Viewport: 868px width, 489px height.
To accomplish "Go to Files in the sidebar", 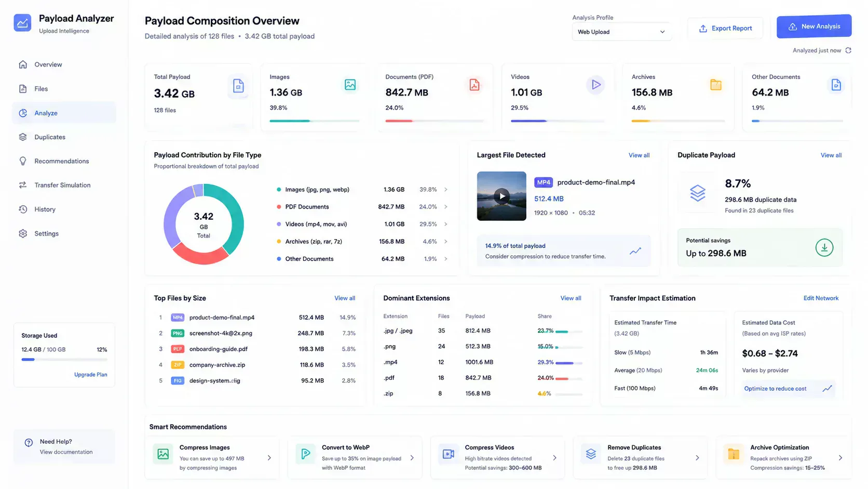I will click(x=64, y=89).
